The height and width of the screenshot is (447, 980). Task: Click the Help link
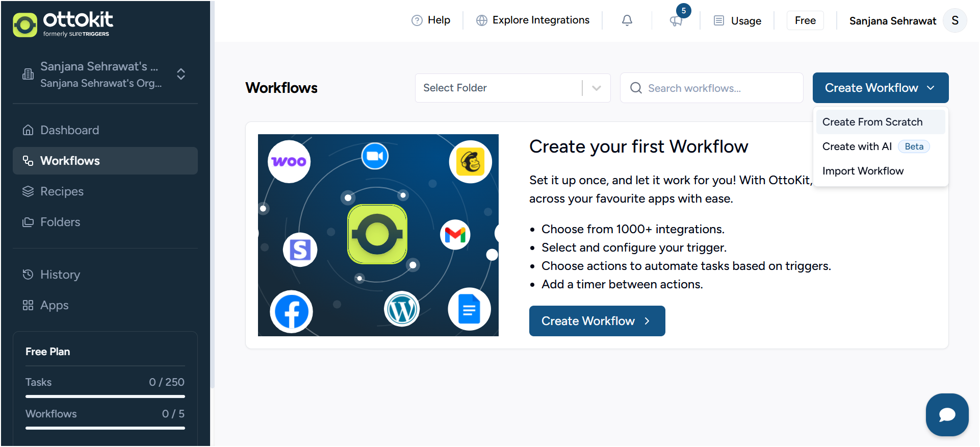431,20
